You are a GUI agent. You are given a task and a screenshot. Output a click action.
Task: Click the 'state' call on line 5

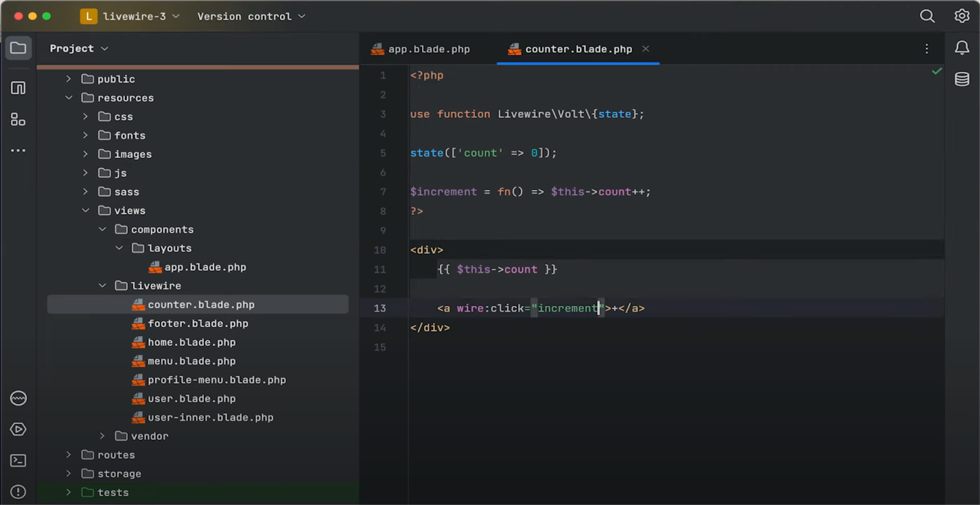coord(427,153)
